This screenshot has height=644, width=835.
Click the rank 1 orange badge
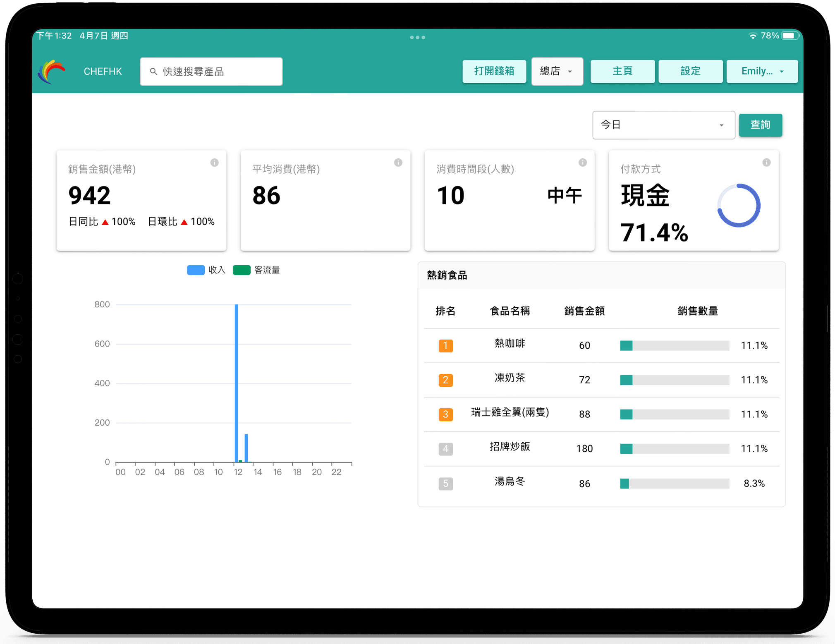click(x=445, y=345)
